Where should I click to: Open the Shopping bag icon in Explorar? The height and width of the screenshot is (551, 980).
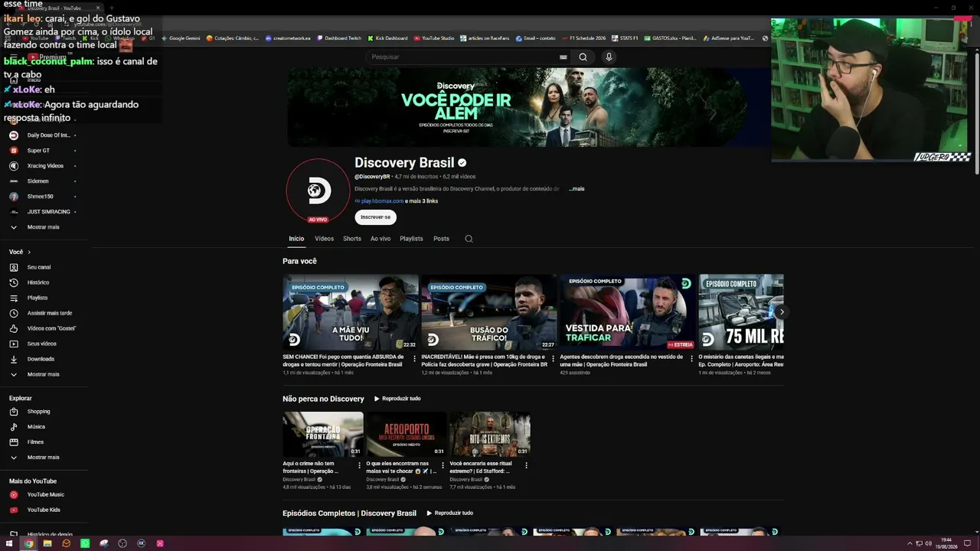pos(13,412)
